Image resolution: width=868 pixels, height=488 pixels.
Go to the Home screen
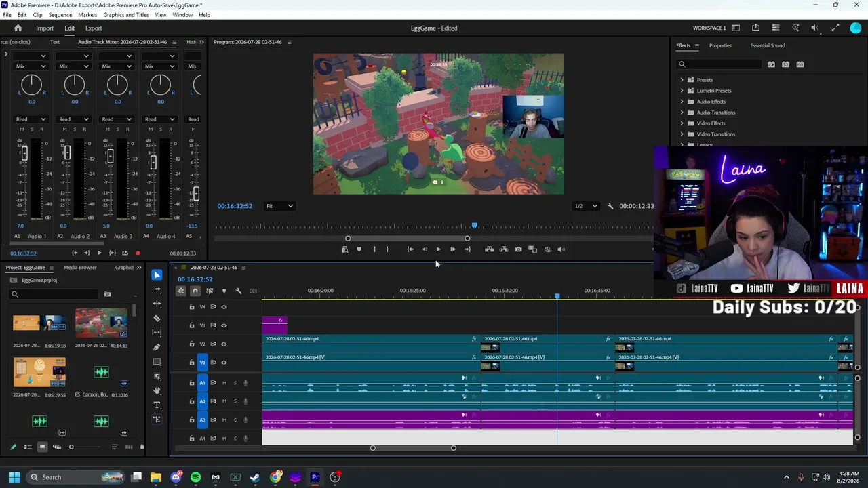point(18,28)
